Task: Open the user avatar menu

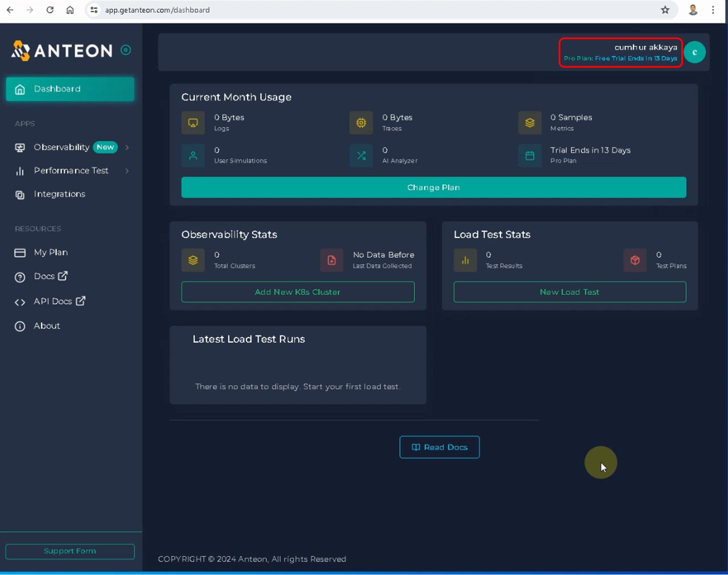Action: click(x=694, y=52)
